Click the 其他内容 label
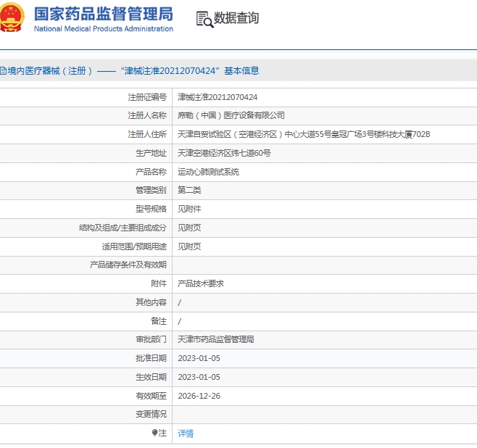Screen dimensions: 477x448 point(152,302)
